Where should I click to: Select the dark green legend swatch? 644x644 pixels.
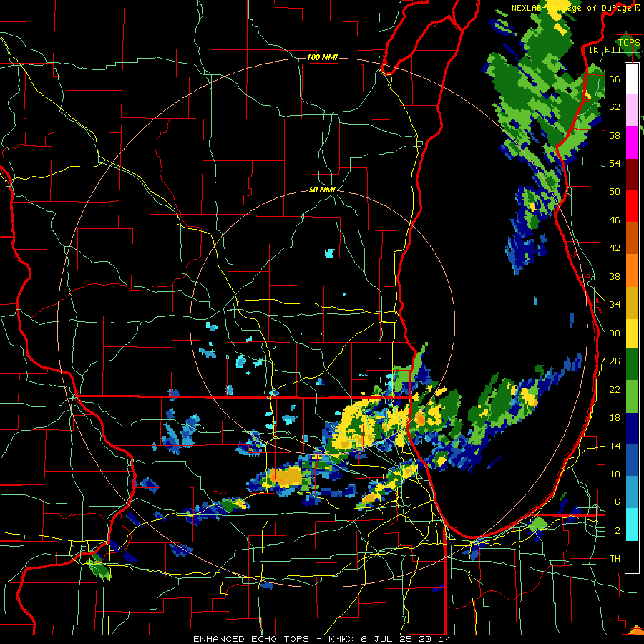click(632, 364)
